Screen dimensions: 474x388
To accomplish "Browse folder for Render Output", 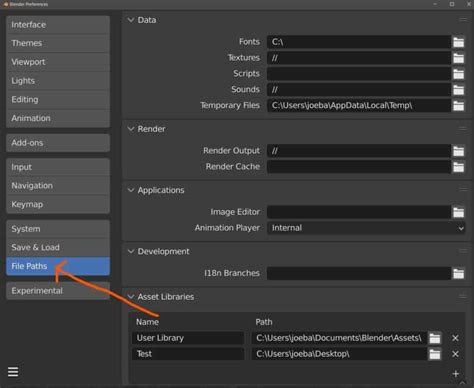I will [458, 151].
